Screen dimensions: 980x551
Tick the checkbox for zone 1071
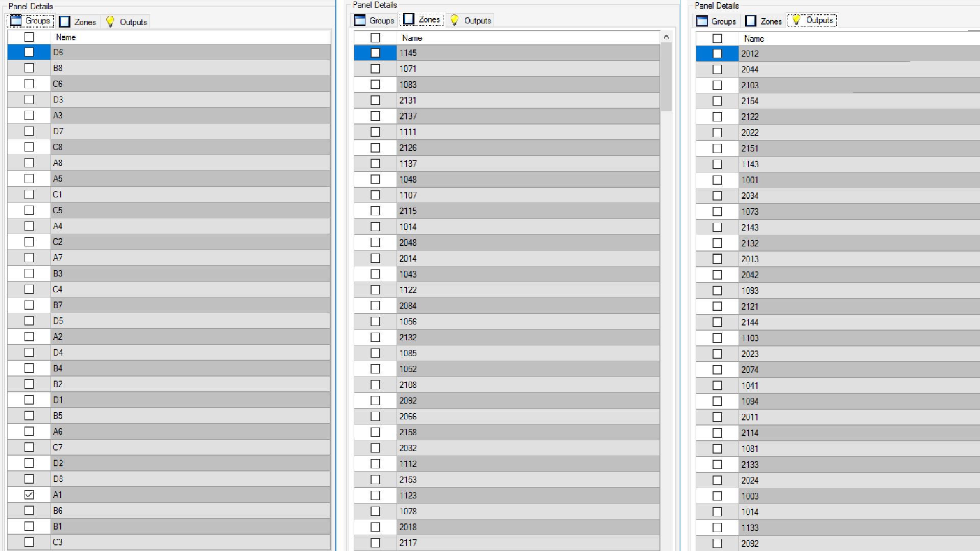pyautogui.click(x=375, y=68)
